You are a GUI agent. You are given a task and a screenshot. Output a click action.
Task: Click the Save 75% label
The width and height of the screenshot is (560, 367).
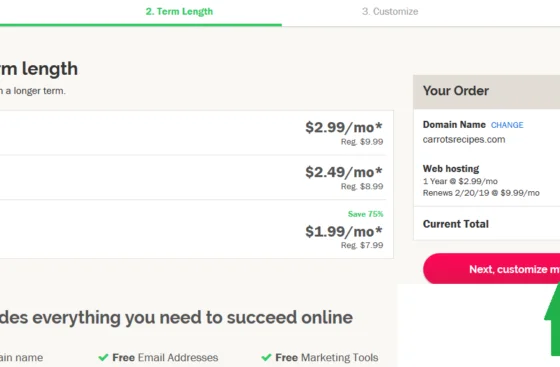coord(365,214)
